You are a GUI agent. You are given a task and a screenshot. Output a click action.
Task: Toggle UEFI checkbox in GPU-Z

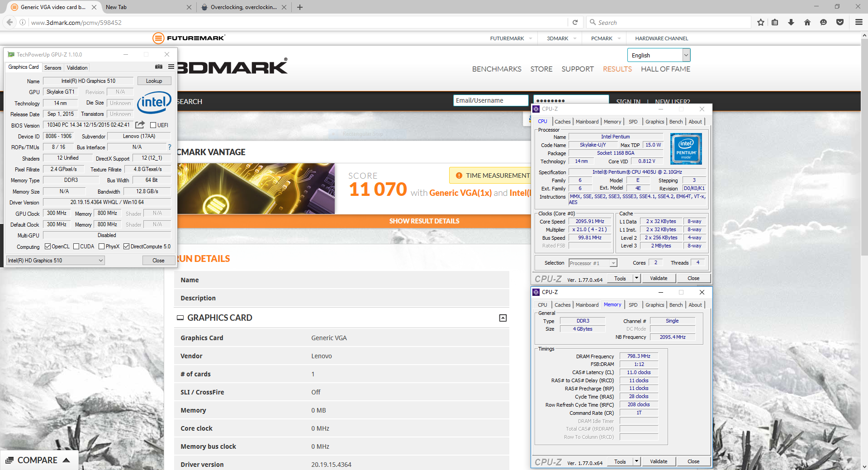pos(153,125)
